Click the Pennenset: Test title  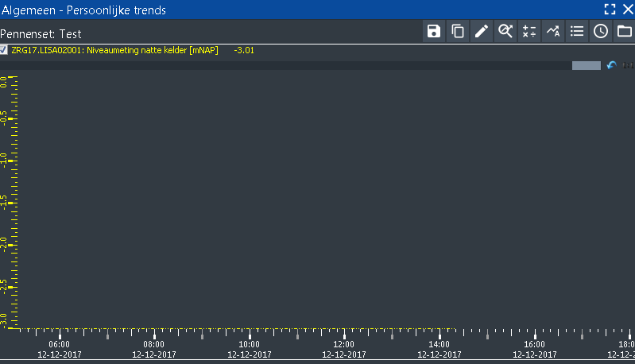click(41, 34)
